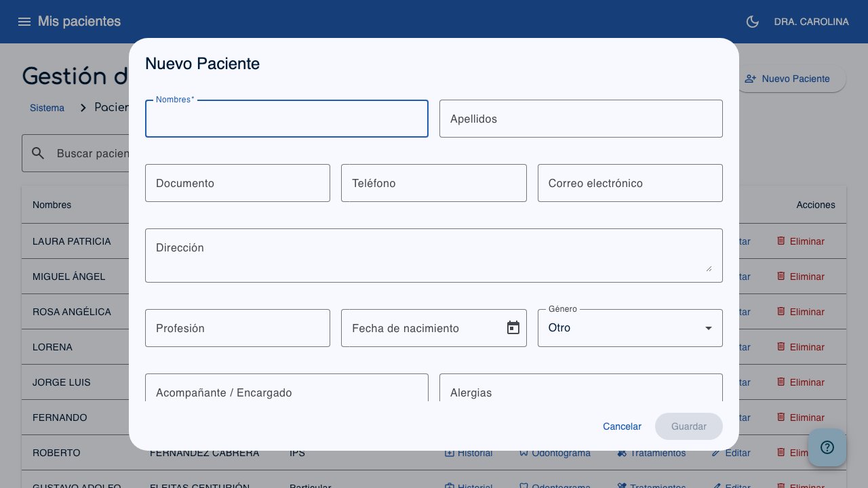Viewport: 868px width, 488px height.
Task: Open DRA. CAROLINA user menu
Action: 811,22
